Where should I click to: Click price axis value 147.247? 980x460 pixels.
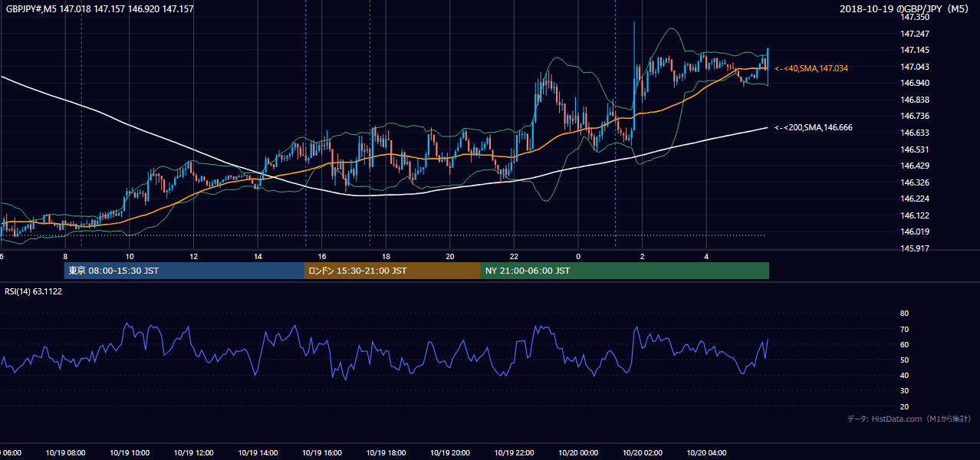916,34
